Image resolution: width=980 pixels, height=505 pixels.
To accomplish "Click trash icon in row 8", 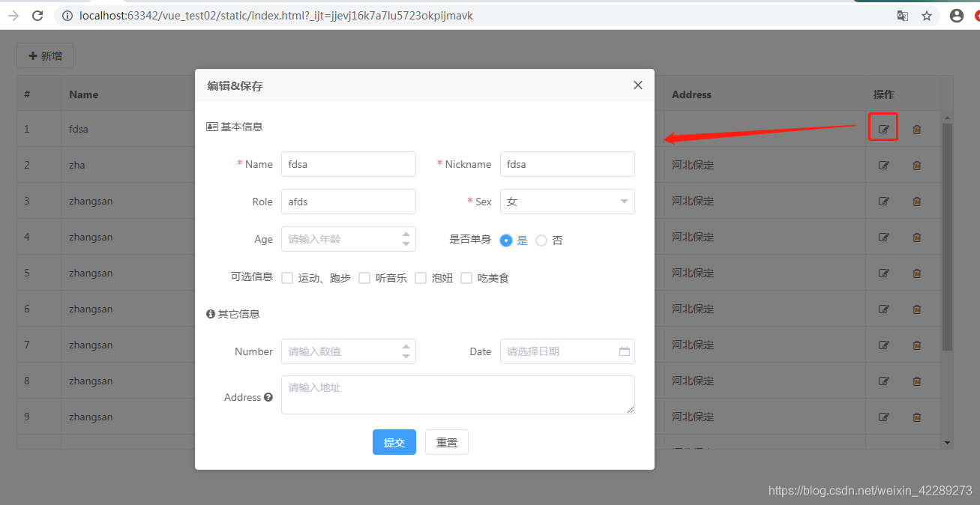I will (x=916, y=381).
